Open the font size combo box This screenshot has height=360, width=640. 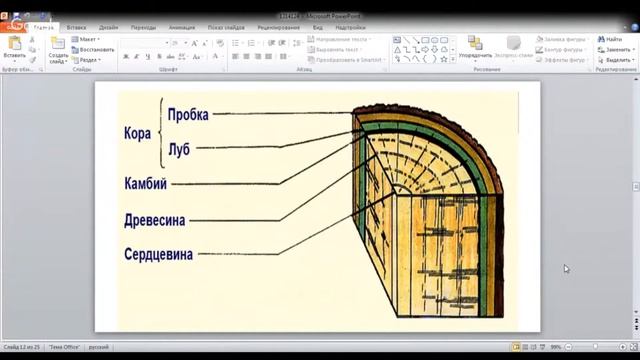tap(180, 43)
